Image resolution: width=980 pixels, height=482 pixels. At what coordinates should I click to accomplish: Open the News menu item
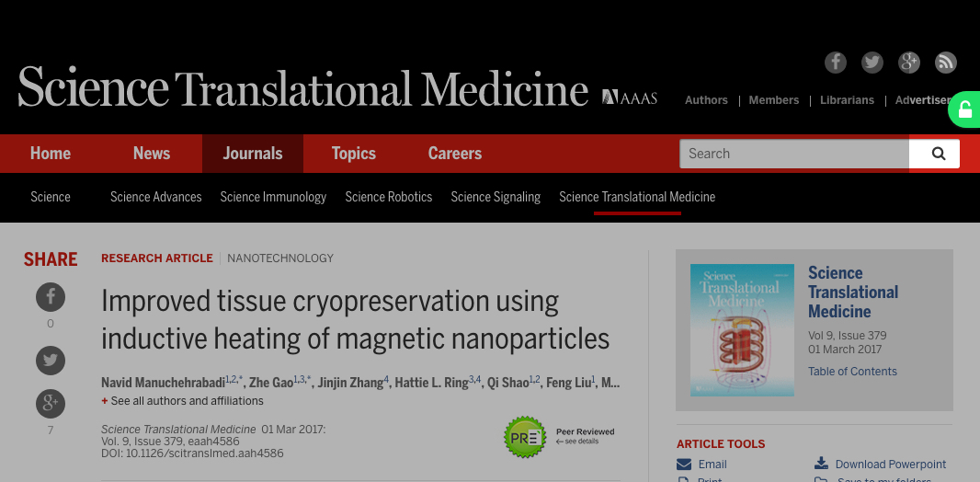(152, 154)
